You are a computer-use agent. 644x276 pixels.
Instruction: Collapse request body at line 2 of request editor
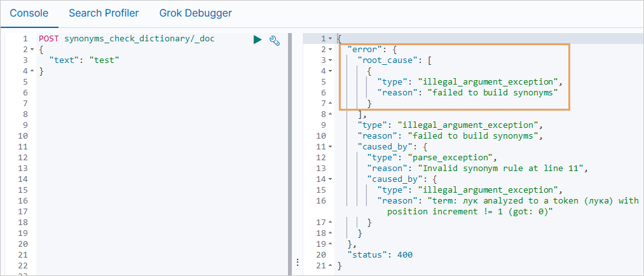click(32, 50)
